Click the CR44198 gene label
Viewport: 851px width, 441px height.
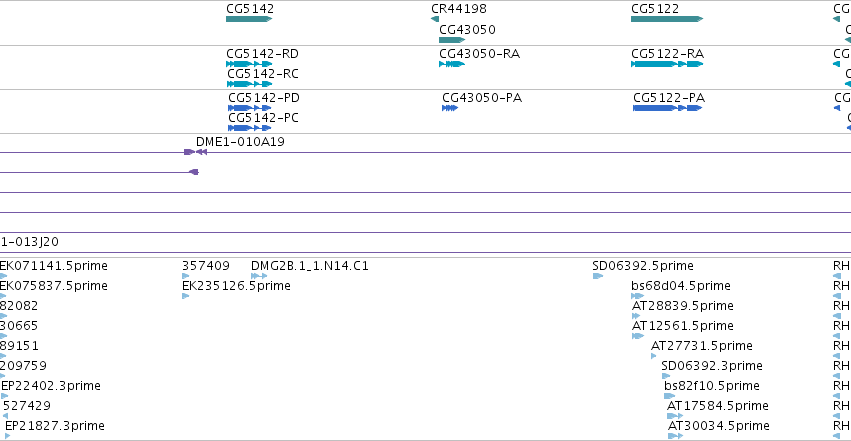(459, 9)
